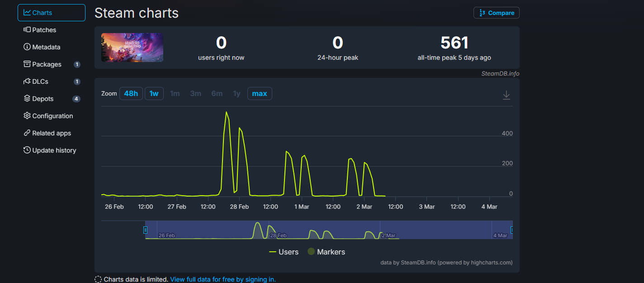The width and height of the screenshot is (644, 283).
Task: Open the DLCs section
Action: tap(40, 82)
